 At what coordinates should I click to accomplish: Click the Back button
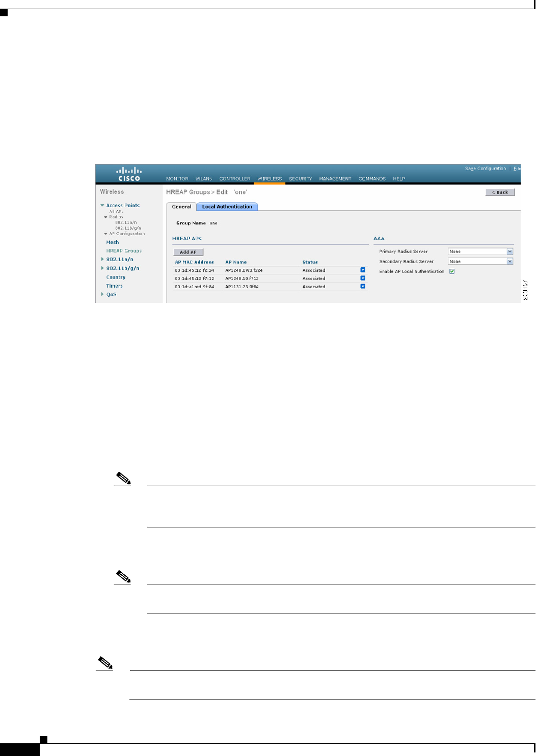pyautogui.click(x=500, y=192)
